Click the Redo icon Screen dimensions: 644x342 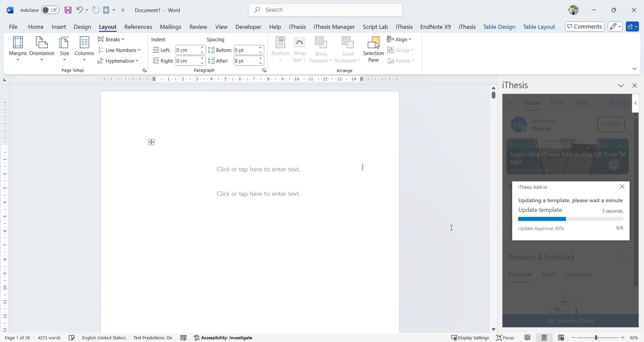[x=96, y=10]
